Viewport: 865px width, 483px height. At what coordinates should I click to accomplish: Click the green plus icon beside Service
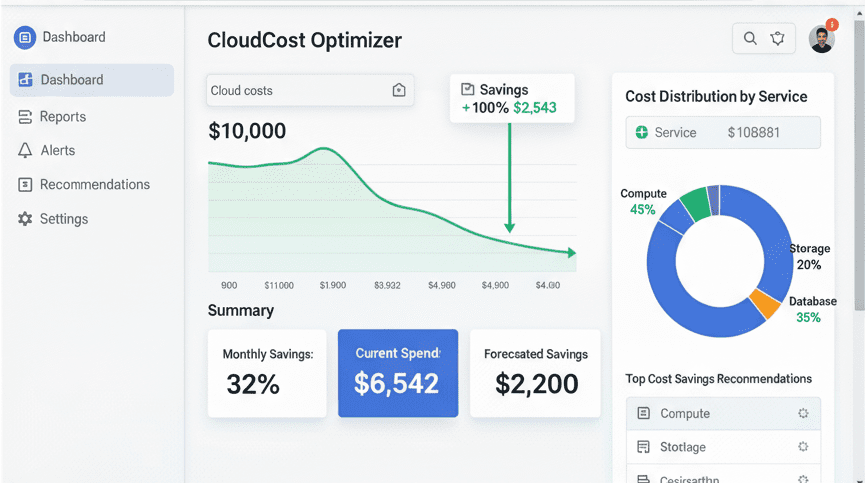point(642,132)
